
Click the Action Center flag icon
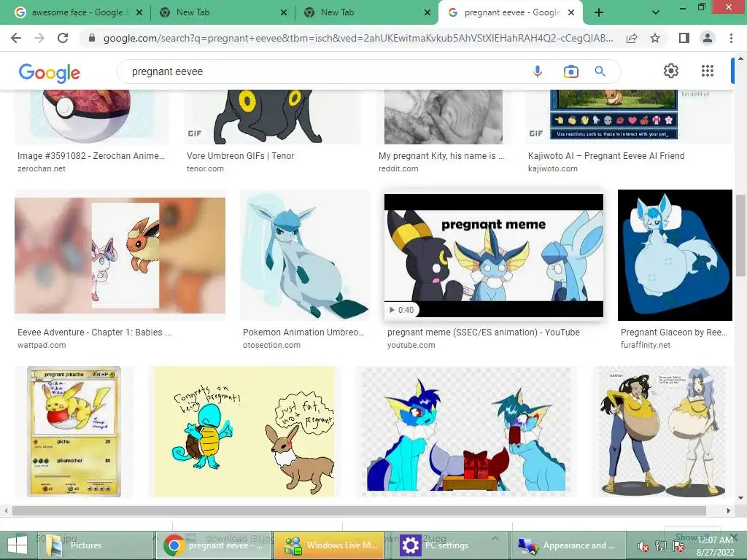pyautogui.click(x=678, y=546)
